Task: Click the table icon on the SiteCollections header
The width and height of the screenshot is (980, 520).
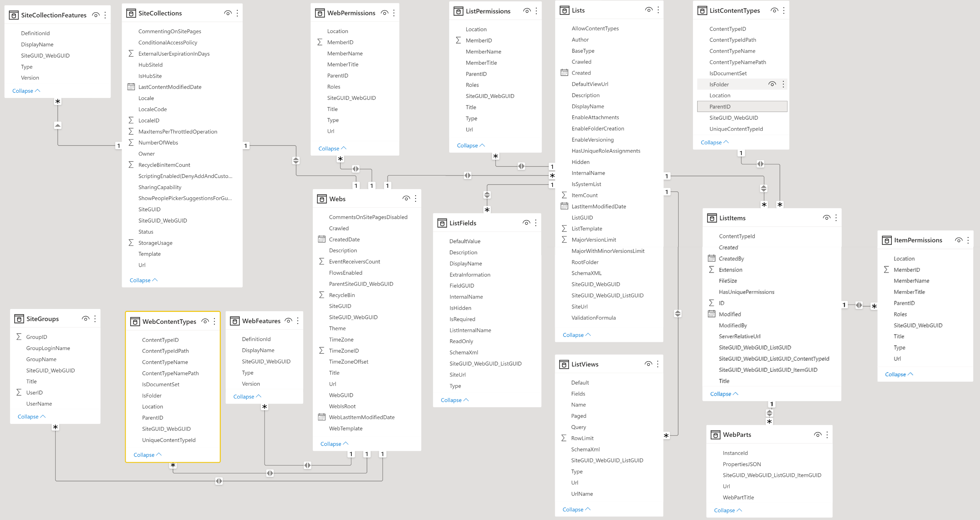Action: point(131,13)
